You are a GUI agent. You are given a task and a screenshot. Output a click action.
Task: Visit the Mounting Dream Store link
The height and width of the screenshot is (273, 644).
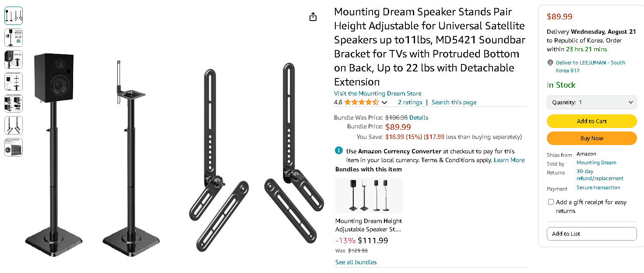[377, 93]
